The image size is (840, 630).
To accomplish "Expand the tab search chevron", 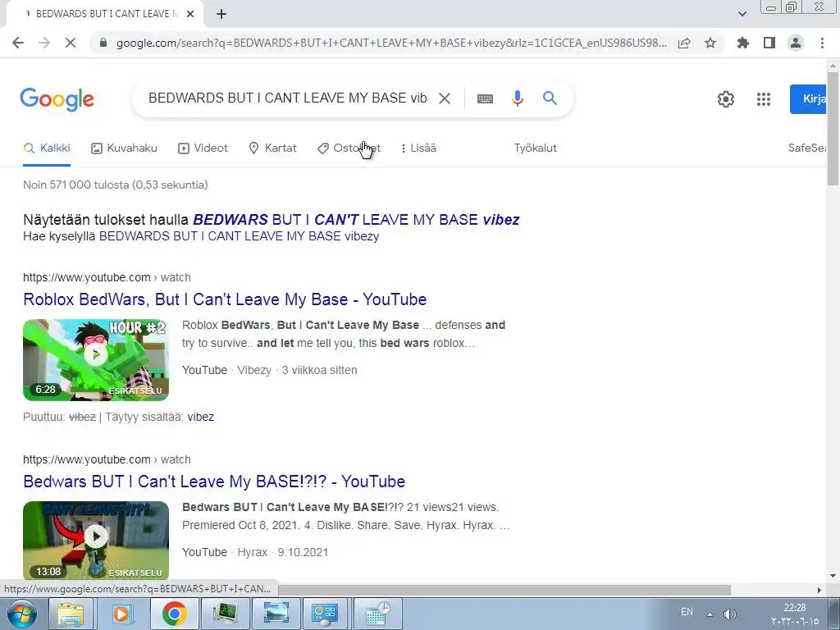I will [742, 14].
